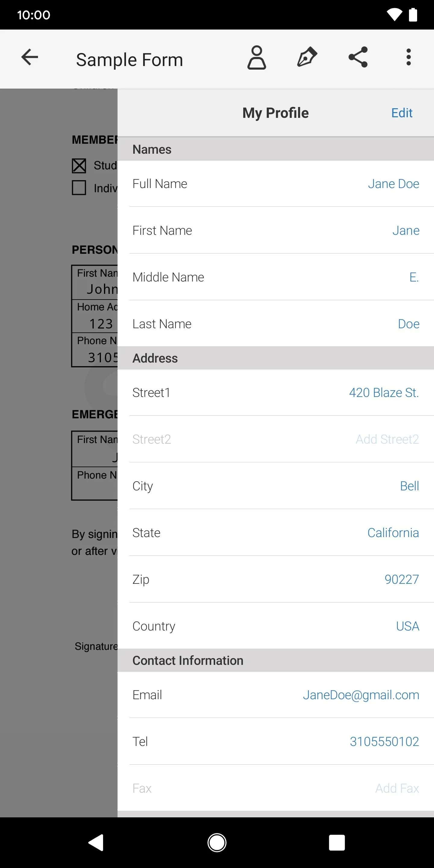434x868 pixels.
Task: Select the signature pen icon
Action: [x=307, y=57]
